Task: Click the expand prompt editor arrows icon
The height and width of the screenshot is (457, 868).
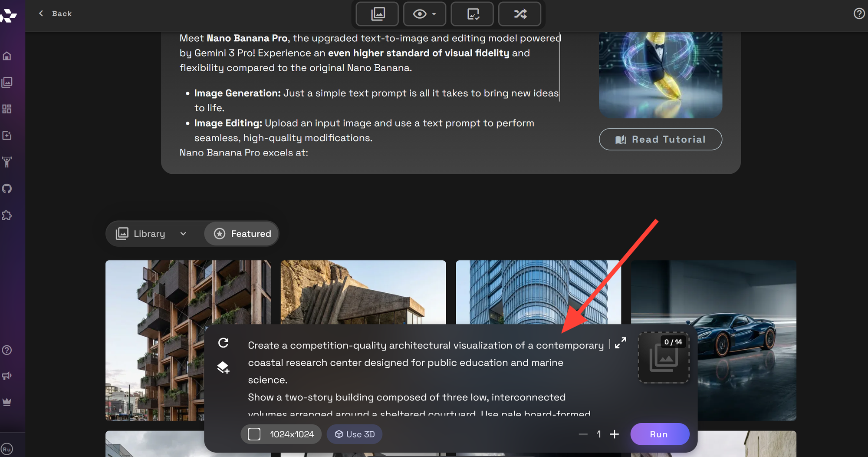Action: pyautogui.click(x=621, y=343)
